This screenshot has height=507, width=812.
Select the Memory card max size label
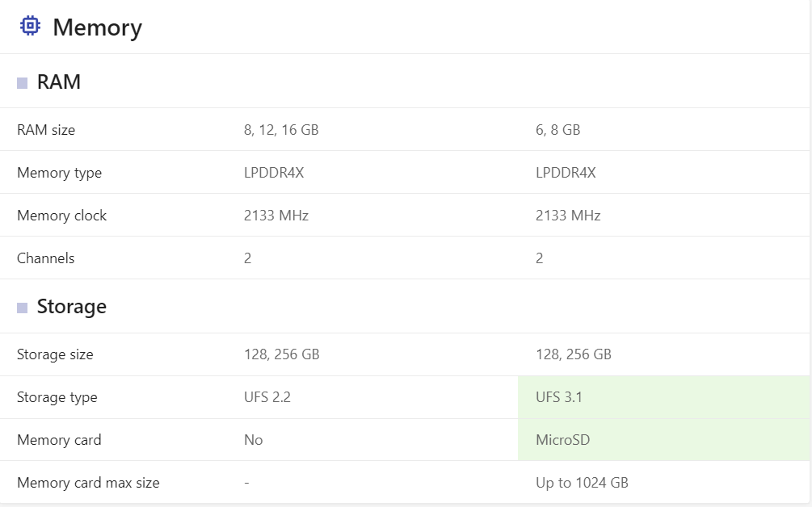(x=88, y=483)
